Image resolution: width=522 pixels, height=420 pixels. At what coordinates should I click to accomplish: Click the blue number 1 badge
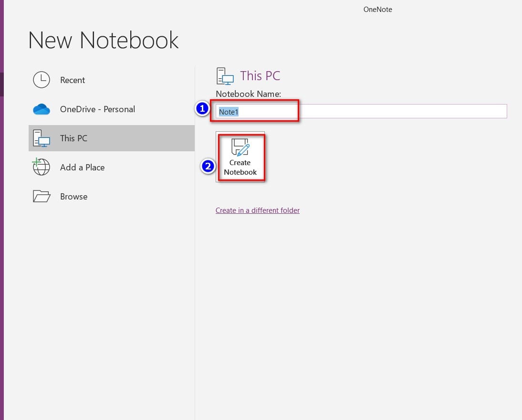click(202, 109)
